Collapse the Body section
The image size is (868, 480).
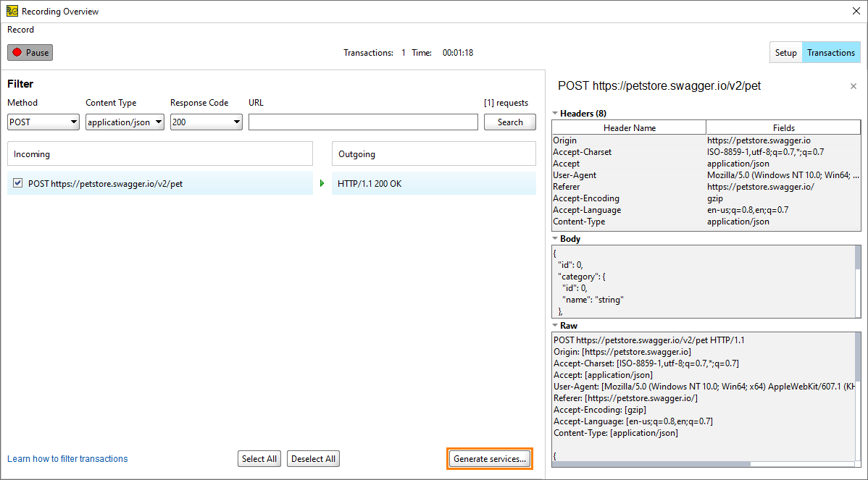pos(555,238)
